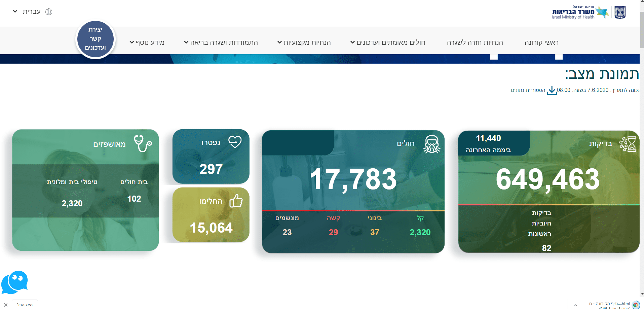644x309 pixels.
Task: Click the בינוני moderate cases value 37
Action: click(375, 232)
